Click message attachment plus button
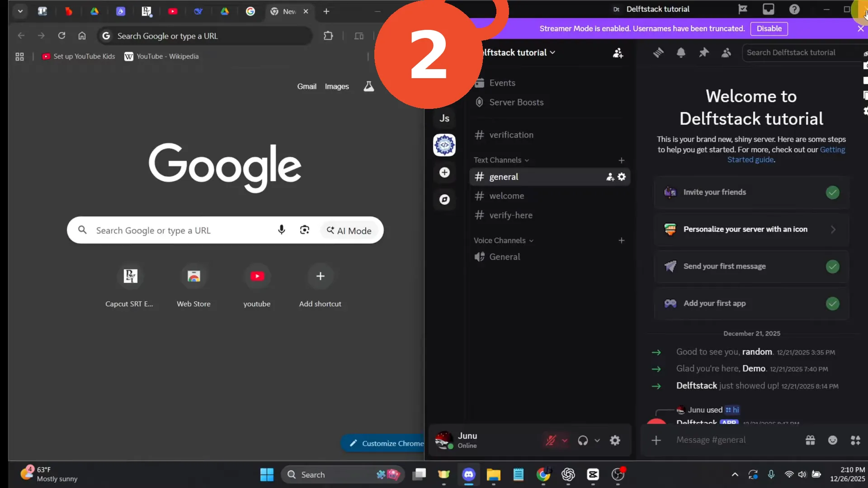This screenshot has width=868, height=488. (x=656, y=440)
